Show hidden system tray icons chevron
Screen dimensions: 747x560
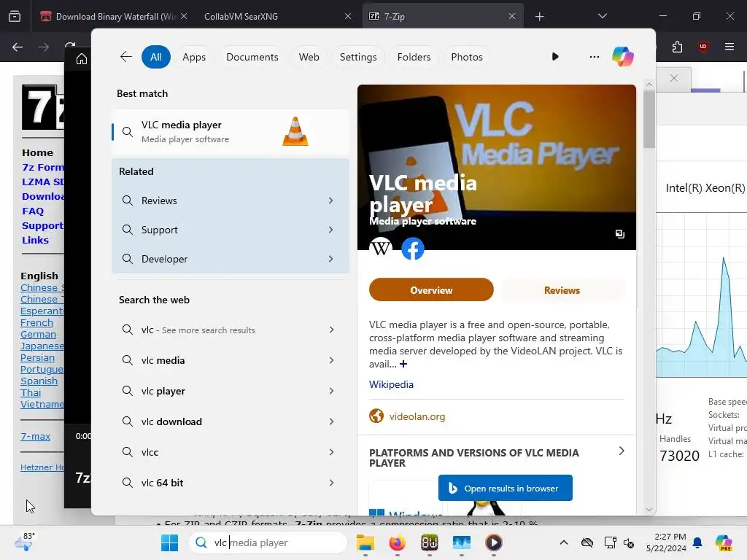pos(564,542)
